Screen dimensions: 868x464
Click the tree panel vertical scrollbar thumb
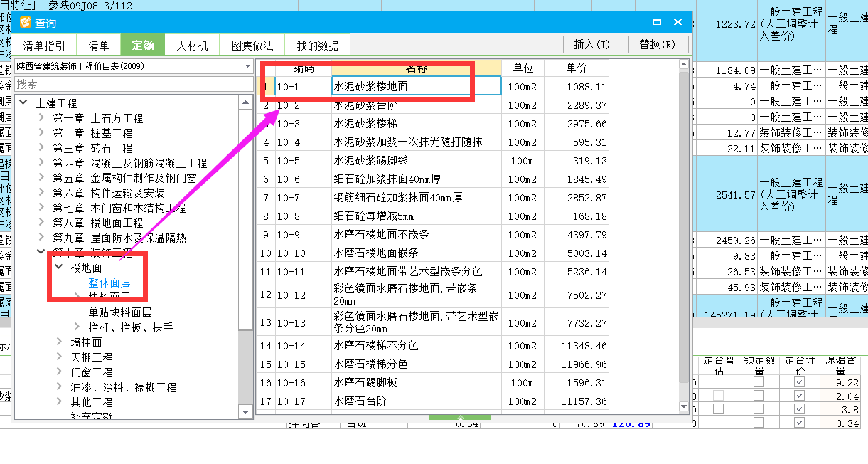coord(245,219)
